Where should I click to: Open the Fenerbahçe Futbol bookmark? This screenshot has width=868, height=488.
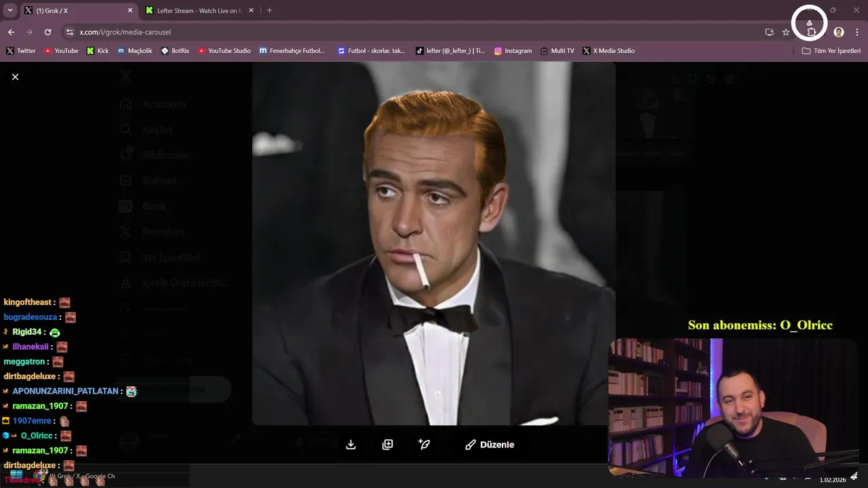tap(292, 51)
